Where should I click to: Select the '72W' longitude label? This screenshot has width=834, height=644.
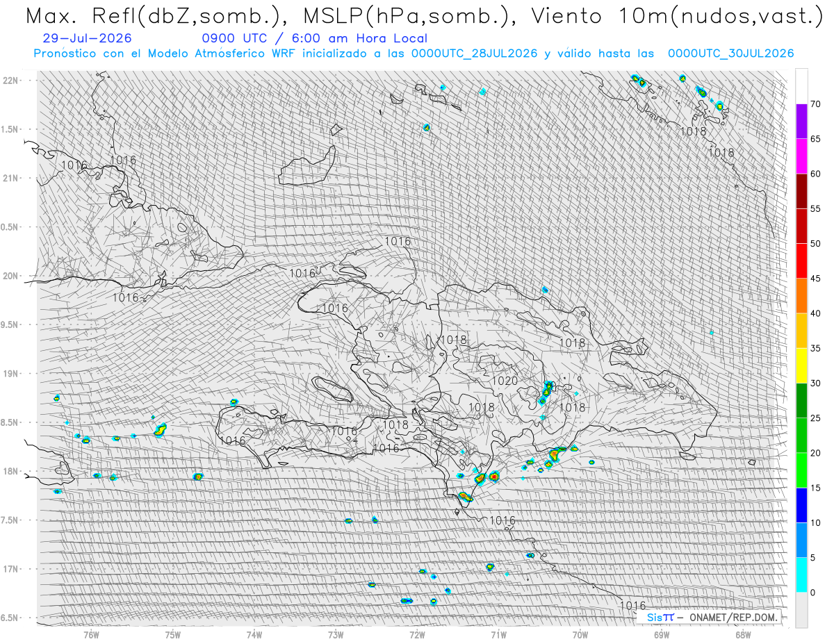tap(418, 636)
